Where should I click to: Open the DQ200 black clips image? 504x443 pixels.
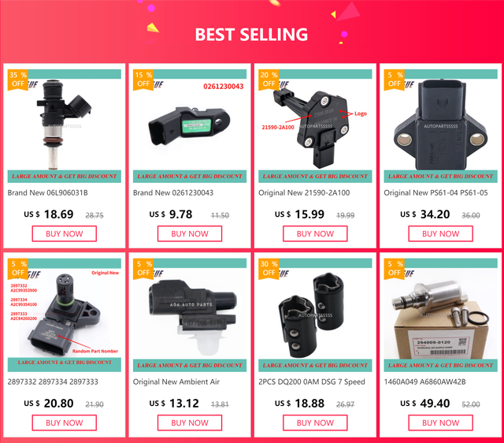click(x=315, y=314)
